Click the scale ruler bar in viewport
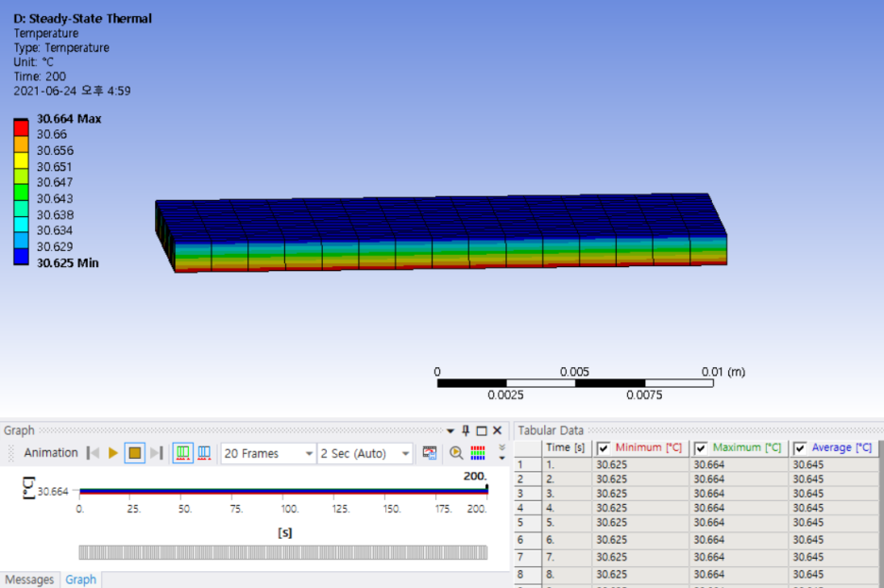 pyautogui.click(x=575, y=383)
